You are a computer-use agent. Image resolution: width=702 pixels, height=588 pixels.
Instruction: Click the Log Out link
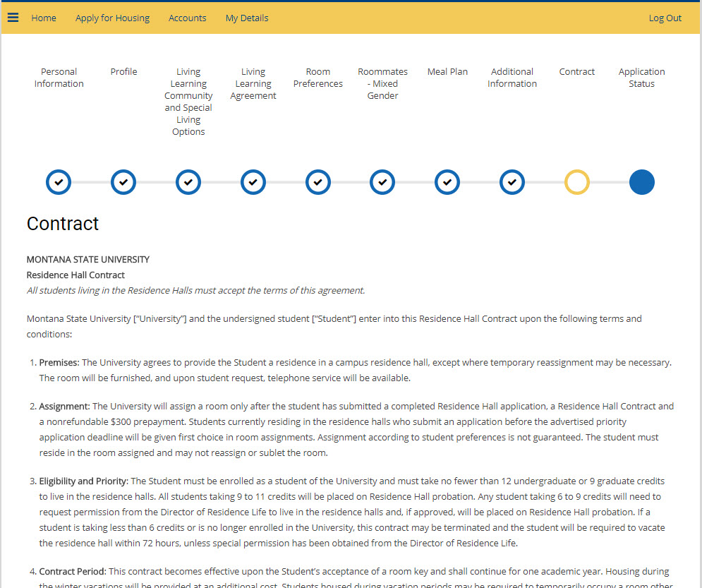tap(665, 18)
